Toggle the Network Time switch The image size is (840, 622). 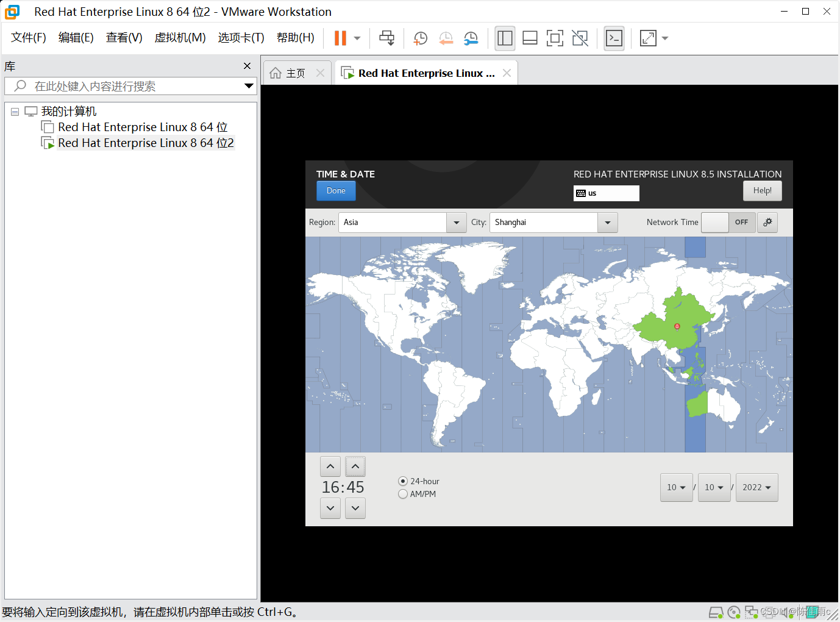coord(728,223)
